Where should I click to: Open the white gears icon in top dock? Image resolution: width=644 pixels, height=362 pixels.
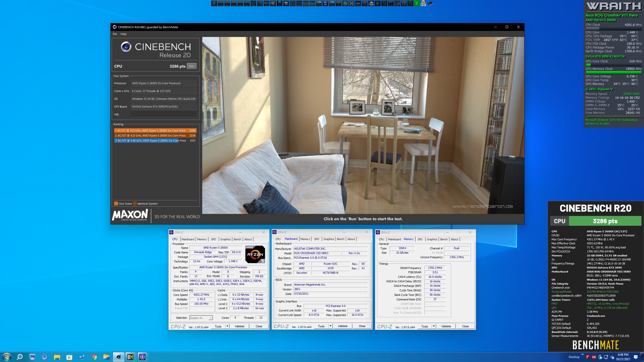[x=371, y=4]
